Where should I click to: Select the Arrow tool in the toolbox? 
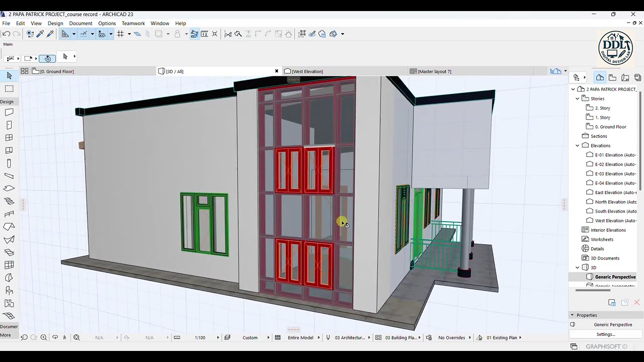tap(9, 75)
